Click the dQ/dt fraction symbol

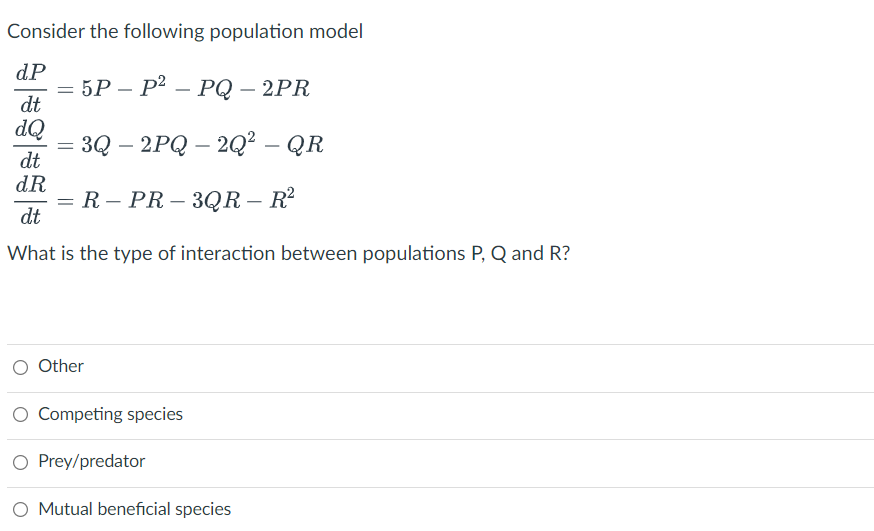[31, 144]
